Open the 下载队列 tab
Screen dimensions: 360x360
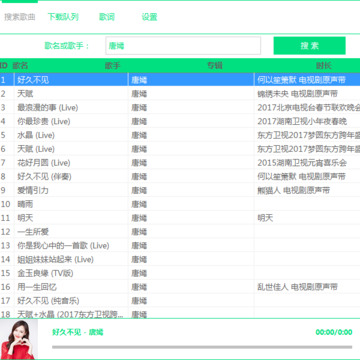coord(63,17)
